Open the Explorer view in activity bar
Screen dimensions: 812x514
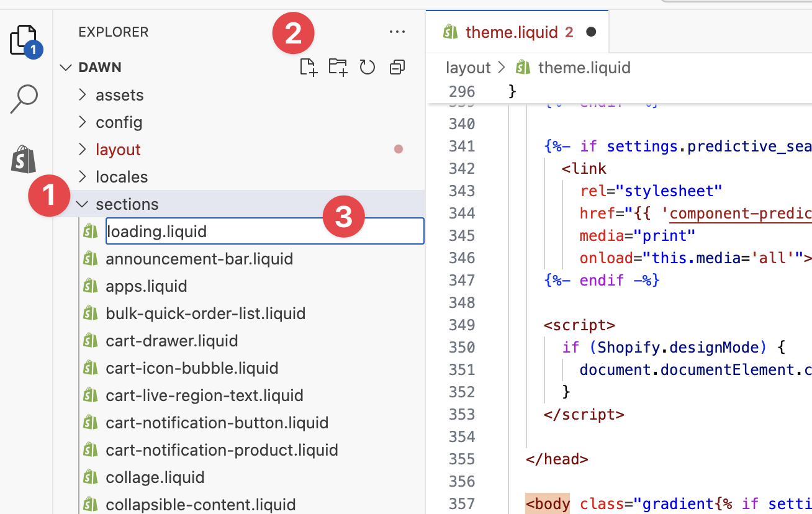tap(25, 41)
